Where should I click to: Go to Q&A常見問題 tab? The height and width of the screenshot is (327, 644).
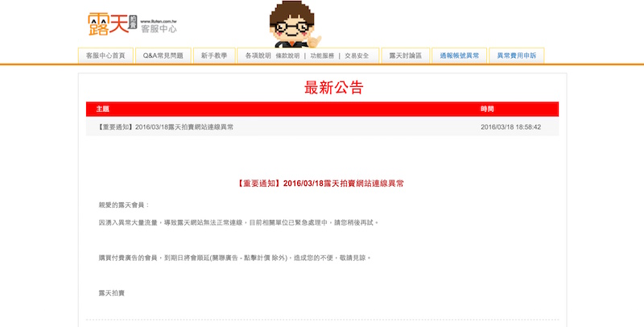pos(163,56)
